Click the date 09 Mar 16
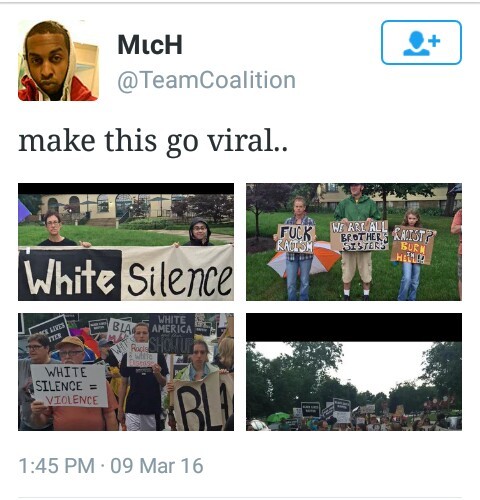480x500 pixels. 157,466
